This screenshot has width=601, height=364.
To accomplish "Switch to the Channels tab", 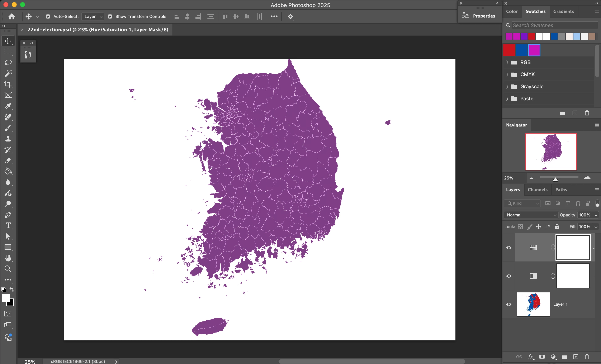I will pos(537,190).
